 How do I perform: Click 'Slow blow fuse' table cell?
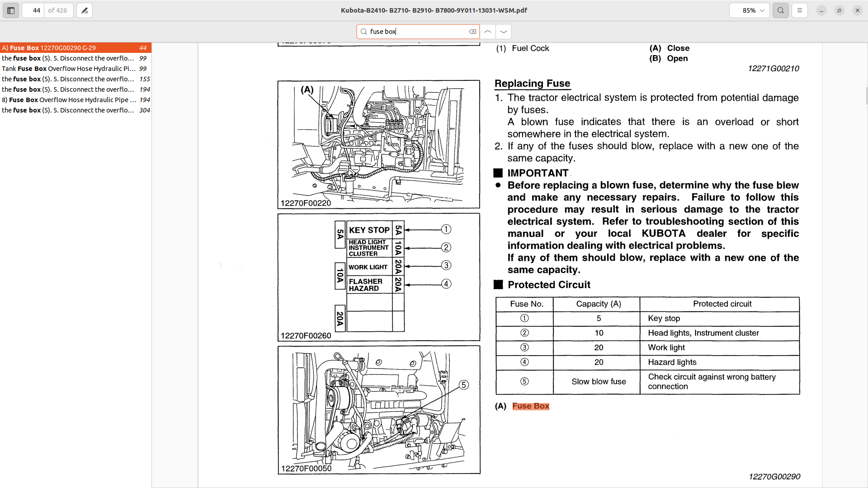click(597, 382)
